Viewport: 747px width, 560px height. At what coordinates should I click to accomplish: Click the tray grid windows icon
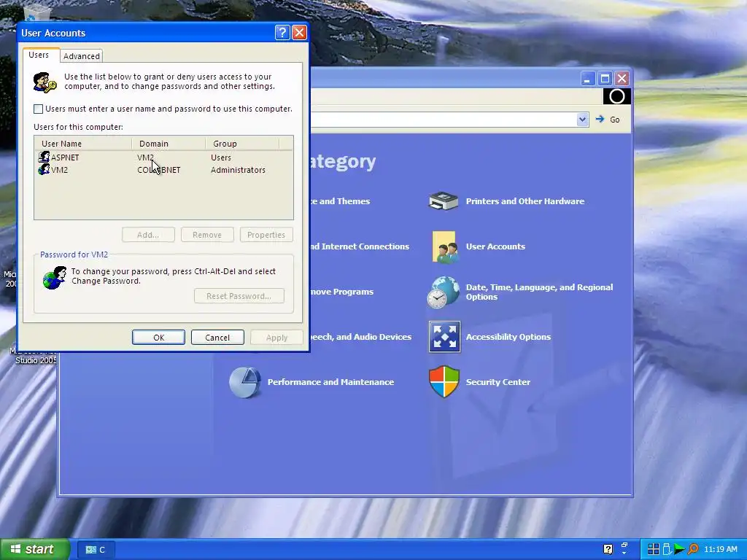(x=653, y=549)
